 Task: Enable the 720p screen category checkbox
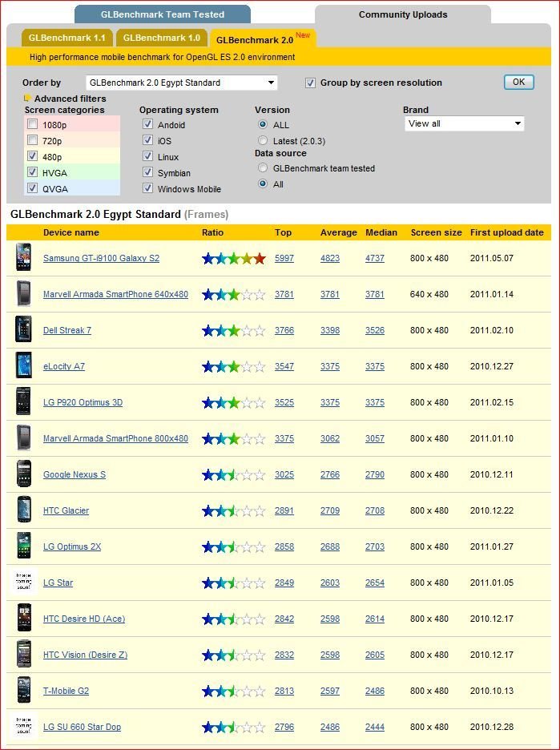(33, 140)
